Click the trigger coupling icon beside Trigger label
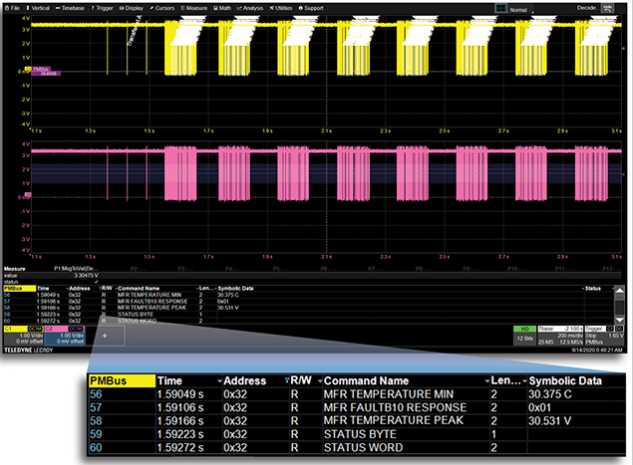The image size is (633, 465). point(610,329)
